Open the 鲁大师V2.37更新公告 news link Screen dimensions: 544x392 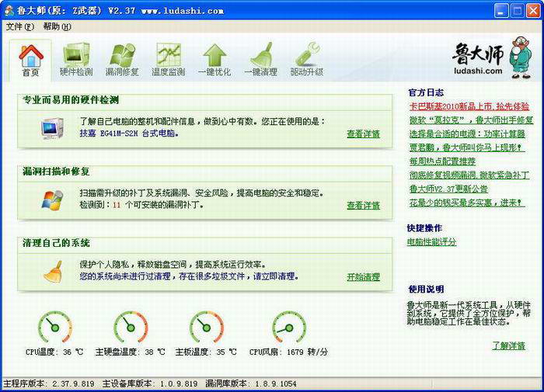coord(448,189)
